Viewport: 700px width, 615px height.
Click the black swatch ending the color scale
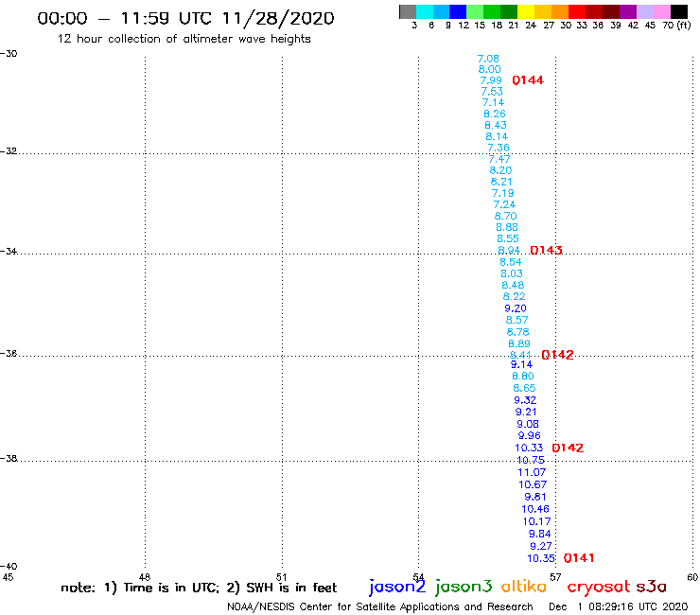pyautogui.click(x=678, y=11)
